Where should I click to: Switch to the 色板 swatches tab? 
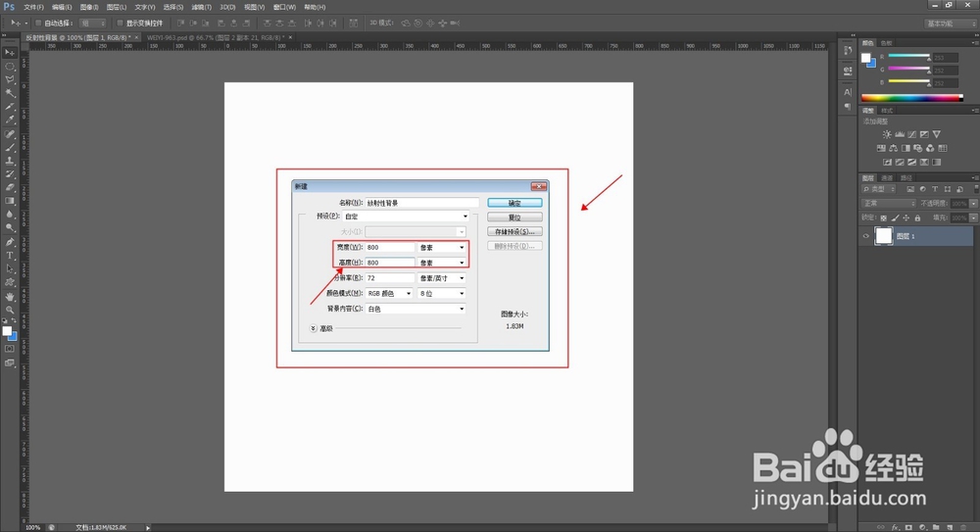tap(886, 43)
